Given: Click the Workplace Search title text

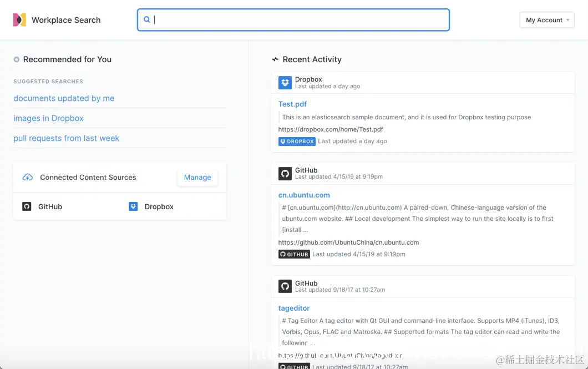Looking at the screenshot, I should click(x=66, y=20).
